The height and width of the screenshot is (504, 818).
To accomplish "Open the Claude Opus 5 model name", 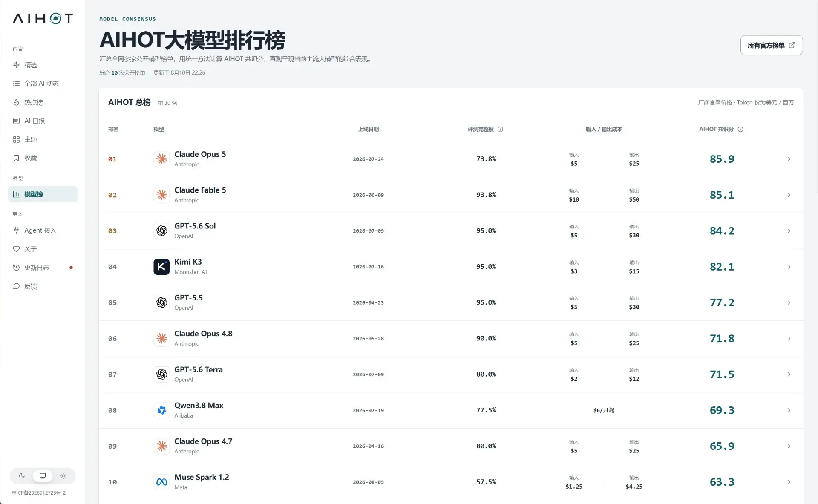I will click(200, 154).
